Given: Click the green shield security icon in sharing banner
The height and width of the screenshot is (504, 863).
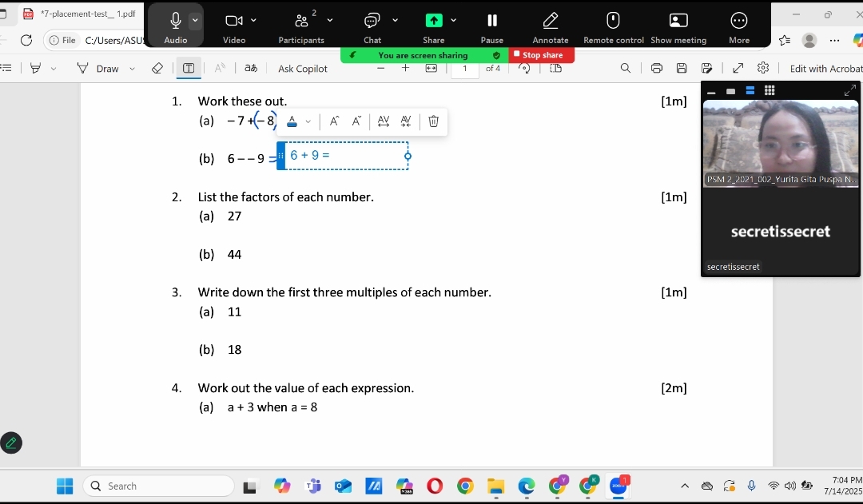Looking at the screenshot, I should point(496,56).
